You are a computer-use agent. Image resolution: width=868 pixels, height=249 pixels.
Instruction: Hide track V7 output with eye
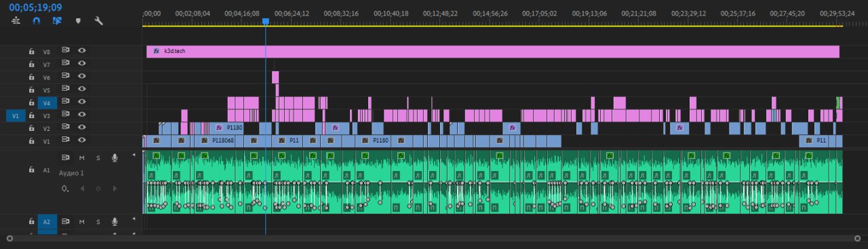tap(82, 63)
